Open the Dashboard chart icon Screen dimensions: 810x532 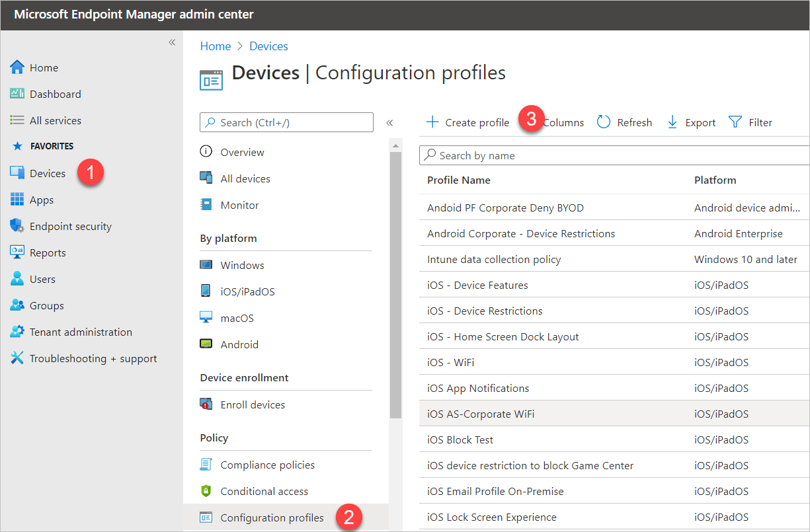[17, 94]
